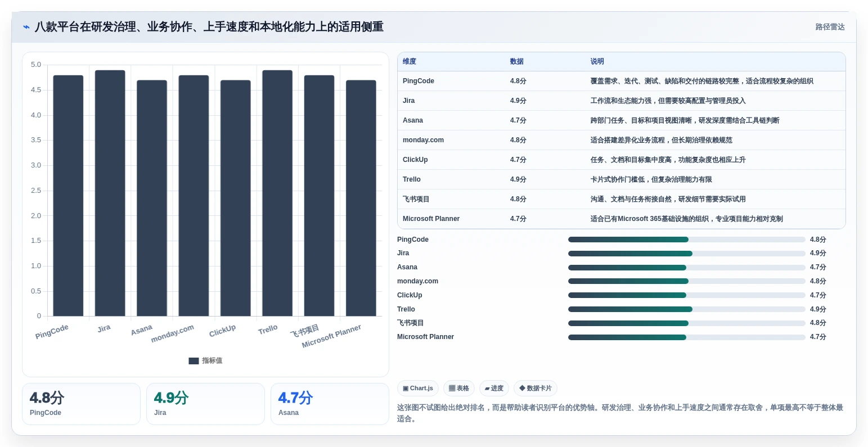Click the 飞书项目 progress bar

686,323
